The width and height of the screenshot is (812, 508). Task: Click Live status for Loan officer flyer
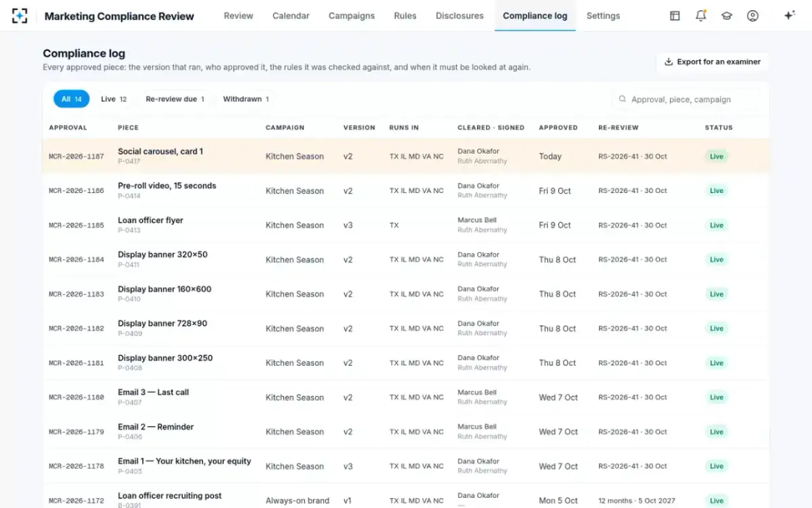pos(717,226)
